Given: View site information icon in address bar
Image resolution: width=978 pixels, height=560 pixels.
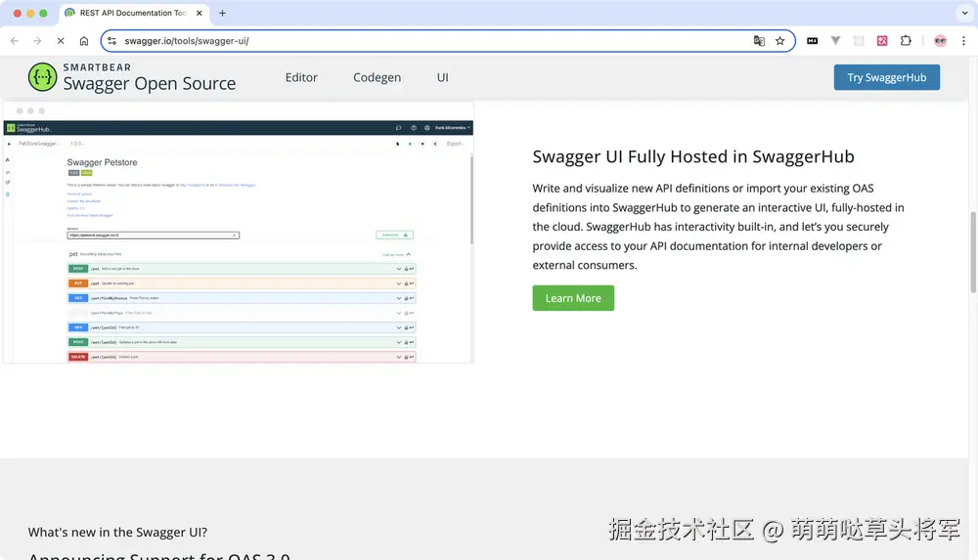Looking at the screenshot, I should pyautogui.click(x=111, y=40).
